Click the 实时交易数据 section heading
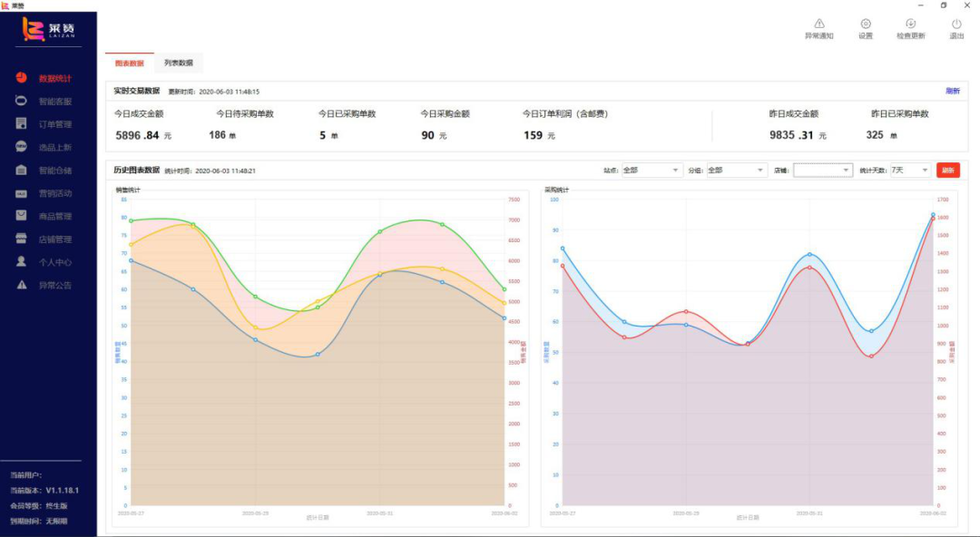Image resolution: width=980 pixels, height=537 pixels. pos(137,92)
